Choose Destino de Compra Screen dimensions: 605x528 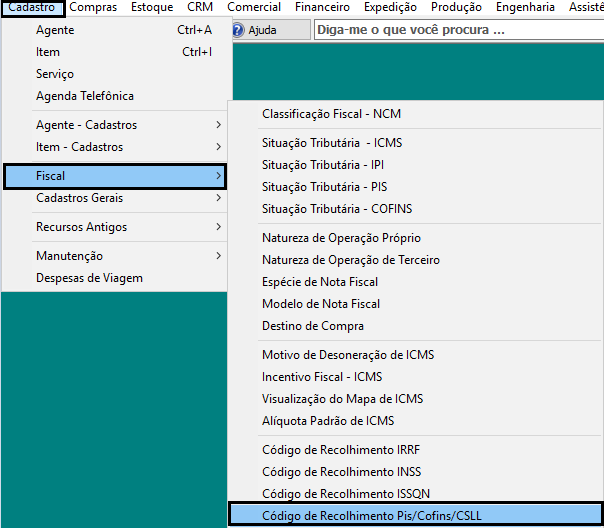tap(416, 326)
